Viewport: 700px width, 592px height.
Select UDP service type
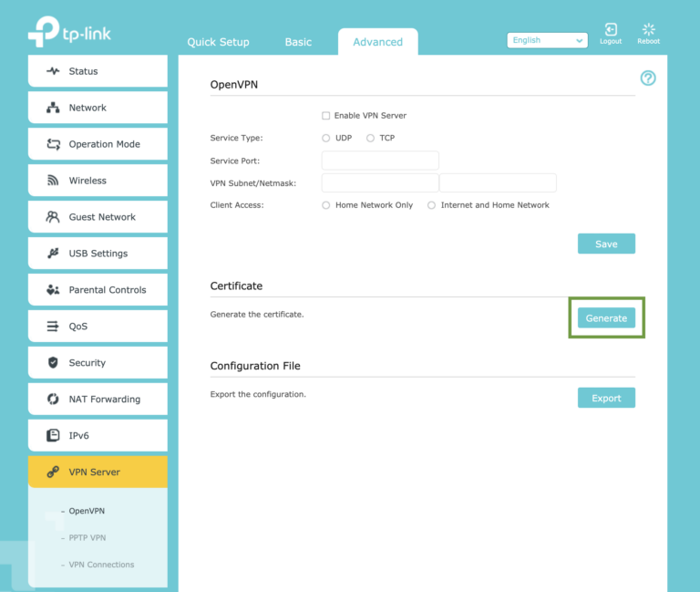pos(326,138)
